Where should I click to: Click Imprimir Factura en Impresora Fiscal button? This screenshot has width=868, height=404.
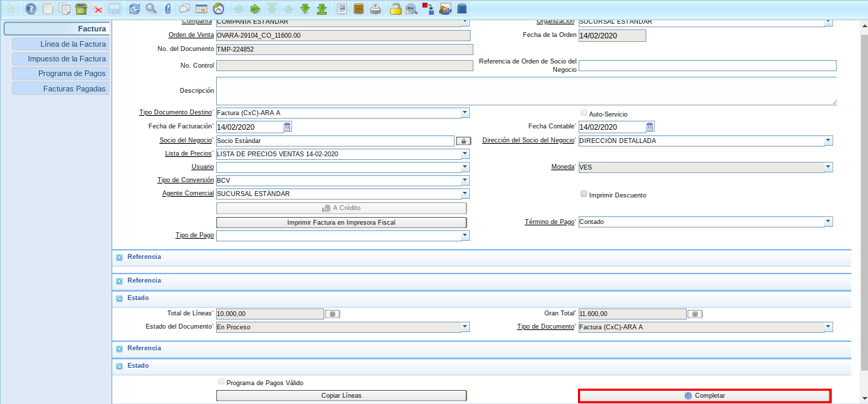point(341,223)
